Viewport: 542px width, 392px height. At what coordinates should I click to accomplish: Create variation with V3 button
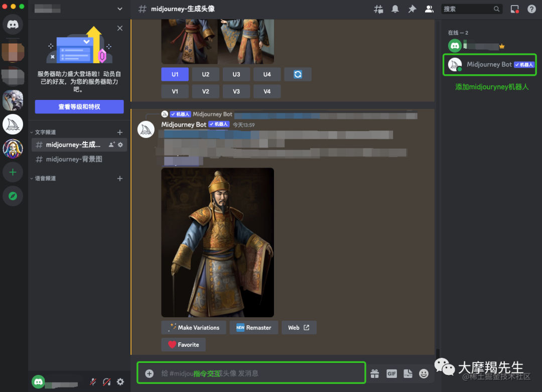point(236,91)
